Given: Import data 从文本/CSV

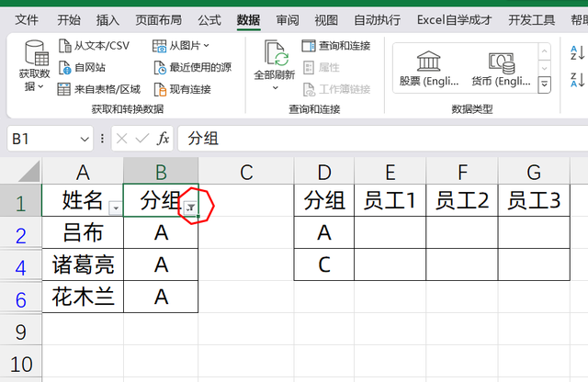Looking at the screenshot, I should (x=94, y=46).
